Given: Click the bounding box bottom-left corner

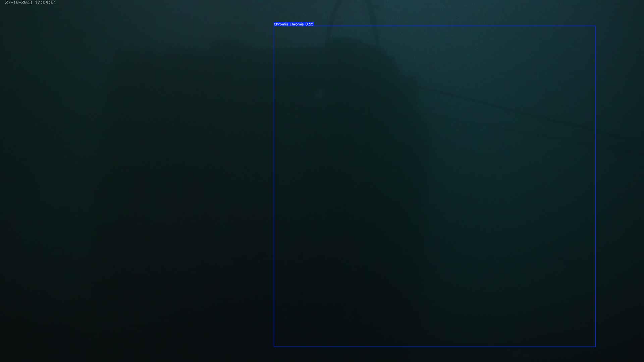Looking at the screenshot, I should pyautogui.click(x=274, y=347).
